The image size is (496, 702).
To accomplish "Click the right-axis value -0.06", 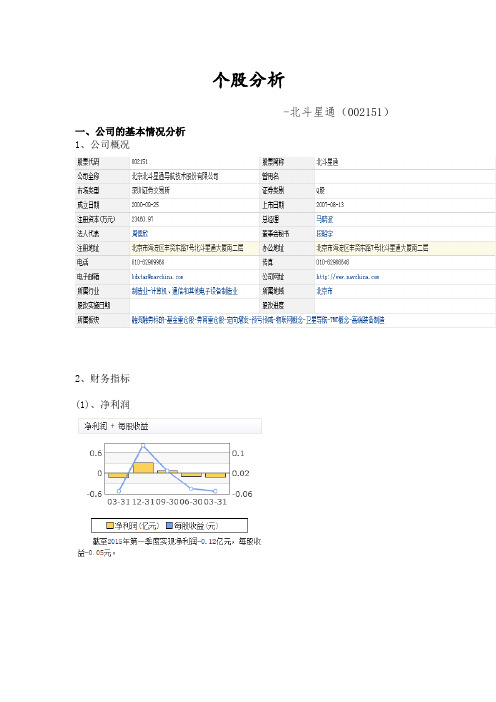I will pyautogui.click(x=242, y=494).
